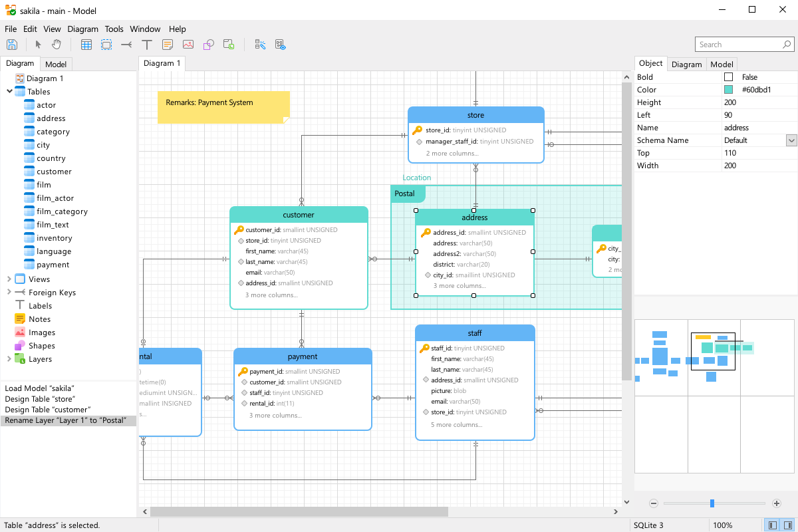798x532 pixels.
Task: Select the payment table header in diagram
Action: (x=303, y=356)
